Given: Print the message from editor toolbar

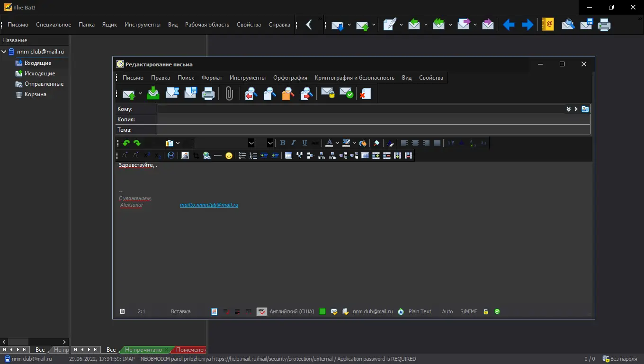Looking at the screenshot, I should tap(209, 93).
